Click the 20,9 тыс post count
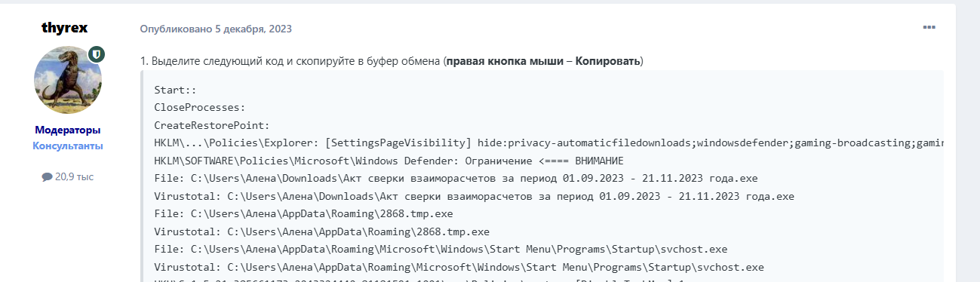The width and height of the screenshot is (980, 282). [x=74, y=176]
